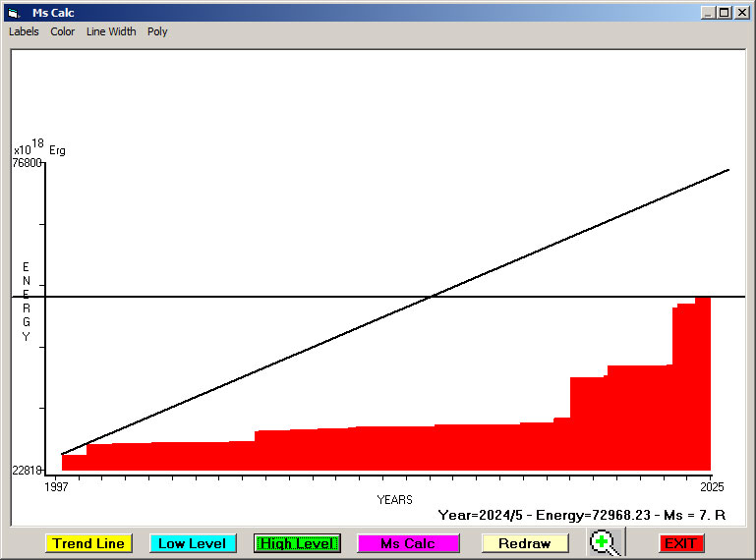Viewport: 756px width, 560px height.
Task: Minimize the Ms Calc window
Action: pyautogui.click(x=708, y=13)
